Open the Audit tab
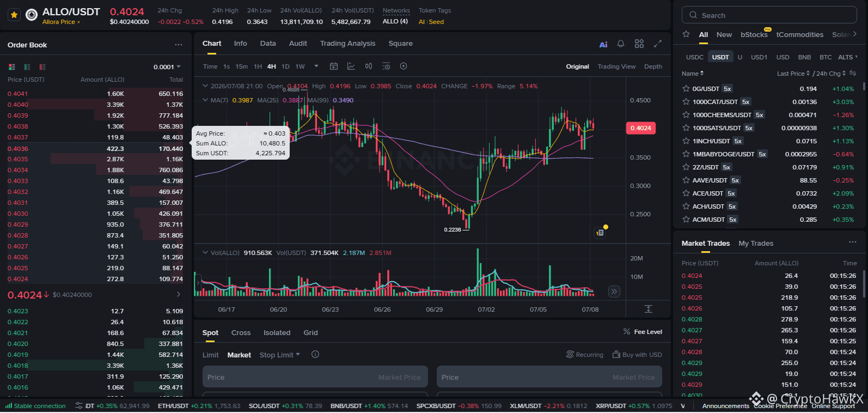868x413 pixels. (x=298, y=44)
